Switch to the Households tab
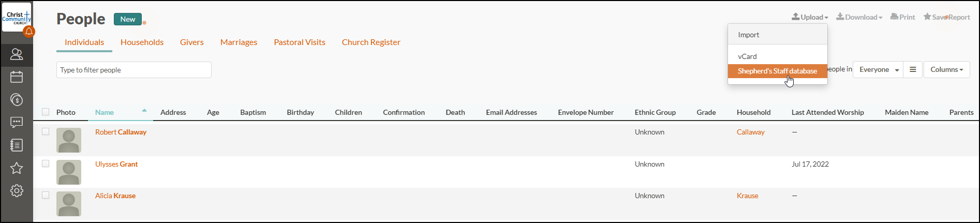Viewport: 980px width, 223px height. coord(142,42)
